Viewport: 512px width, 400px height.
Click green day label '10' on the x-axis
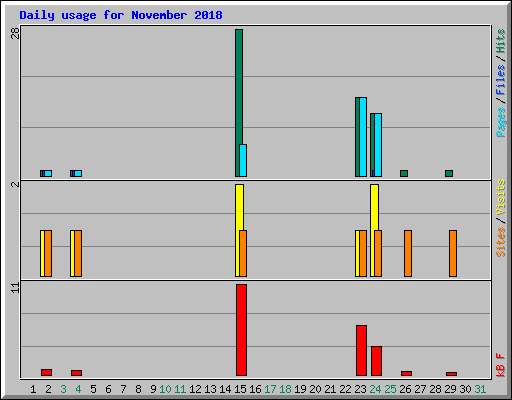pyautogui.click(x=165, y=389)
